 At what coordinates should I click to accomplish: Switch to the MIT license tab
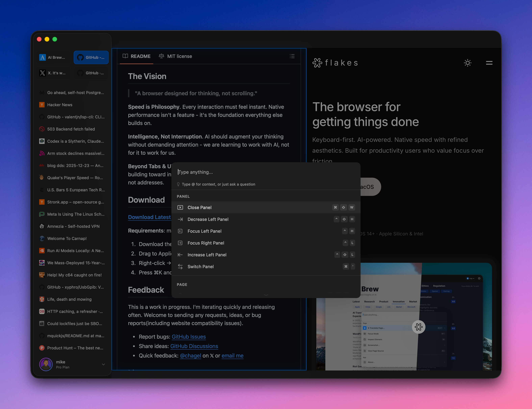coord(179,56)
